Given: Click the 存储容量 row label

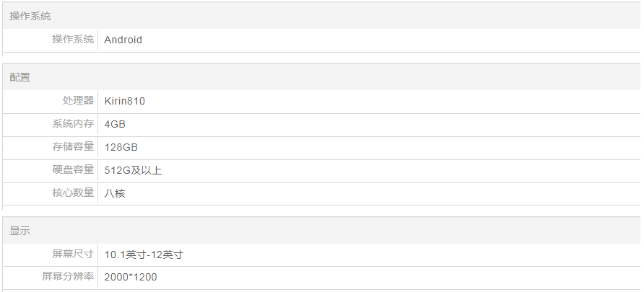Looking at the screenshot, I should 73,147.
